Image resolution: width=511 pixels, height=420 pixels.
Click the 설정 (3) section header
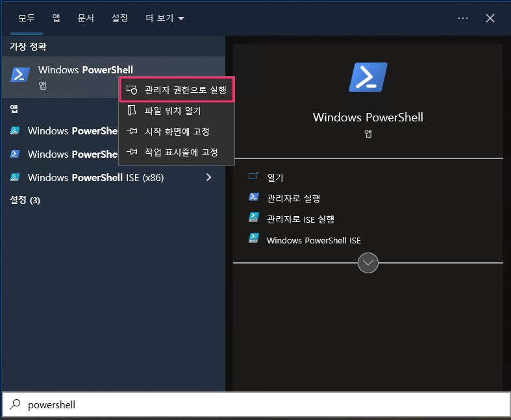(x=25, y=200)
